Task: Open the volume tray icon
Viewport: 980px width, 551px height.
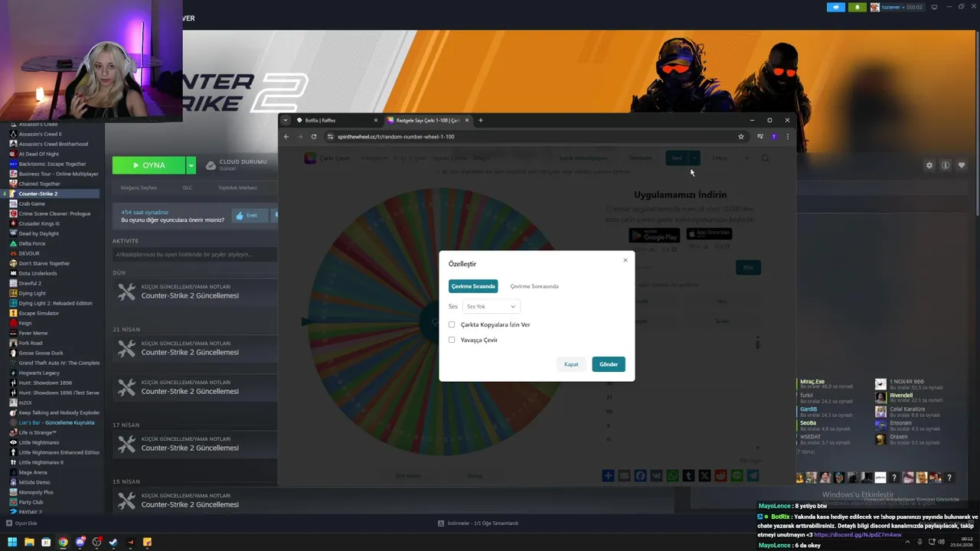Action: [940, 542]
